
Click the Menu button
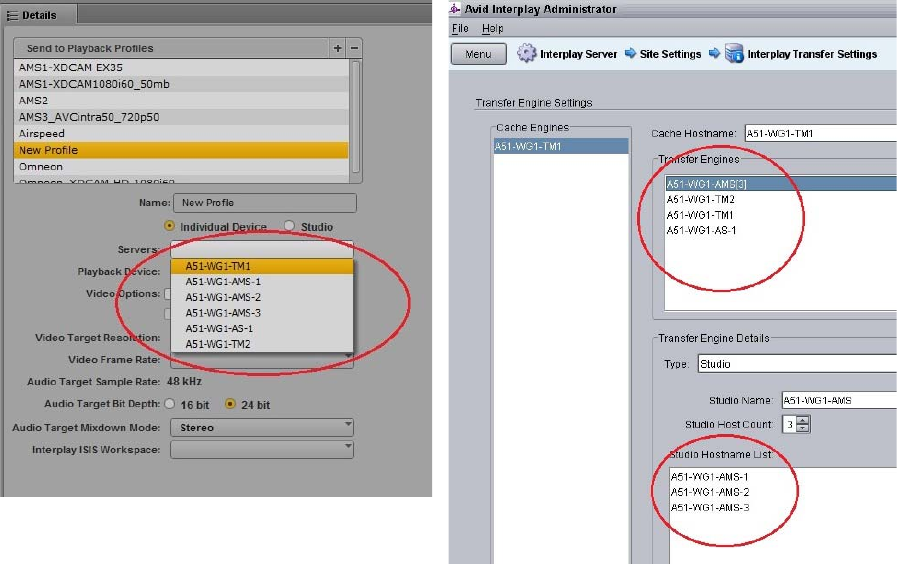478,54
